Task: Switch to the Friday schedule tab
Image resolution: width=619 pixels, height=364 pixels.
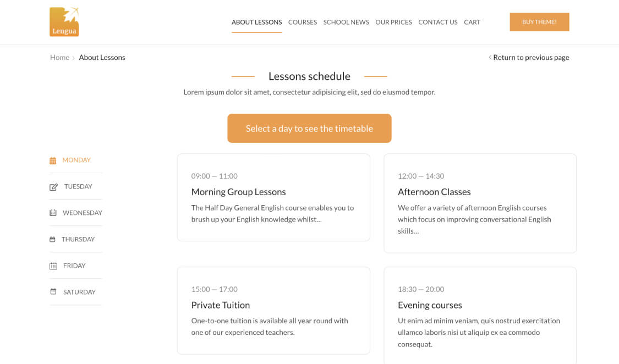Action: (74, 266)
